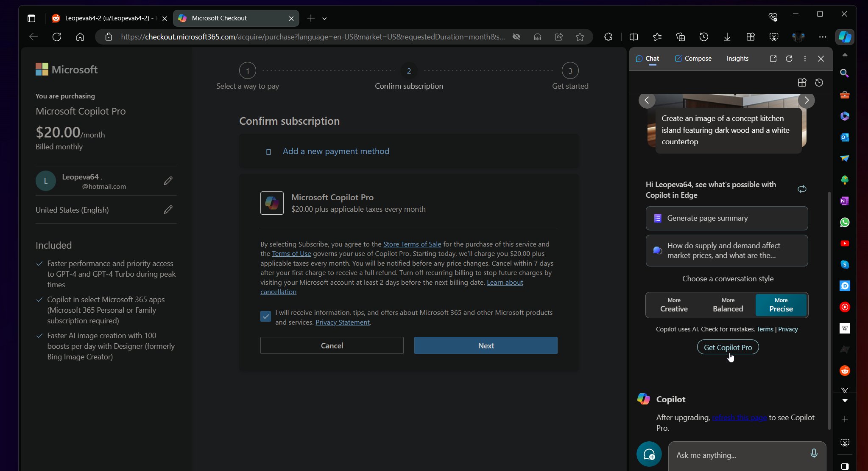Add this page to favorites star

pos(580,37)
